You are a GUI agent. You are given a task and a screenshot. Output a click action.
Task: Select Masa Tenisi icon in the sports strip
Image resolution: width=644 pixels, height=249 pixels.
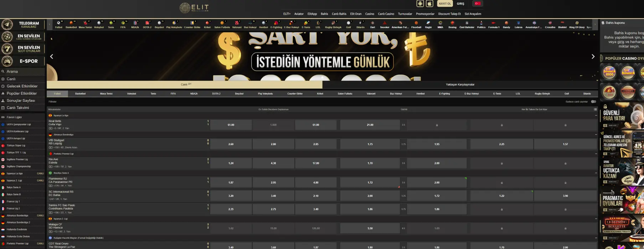(85, 25)
